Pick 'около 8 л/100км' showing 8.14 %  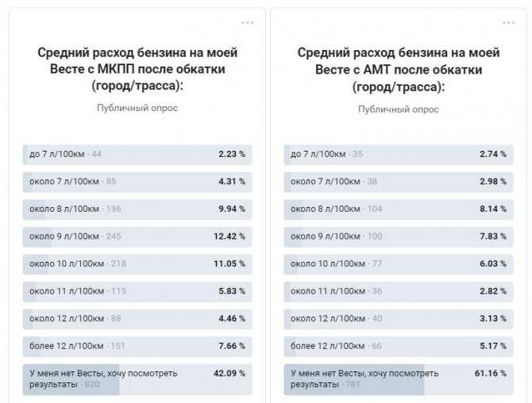click(399, 209)
